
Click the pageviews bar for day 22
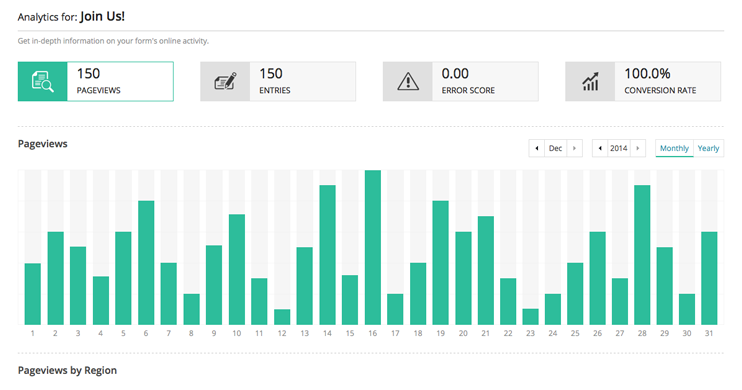click(508, 301)
